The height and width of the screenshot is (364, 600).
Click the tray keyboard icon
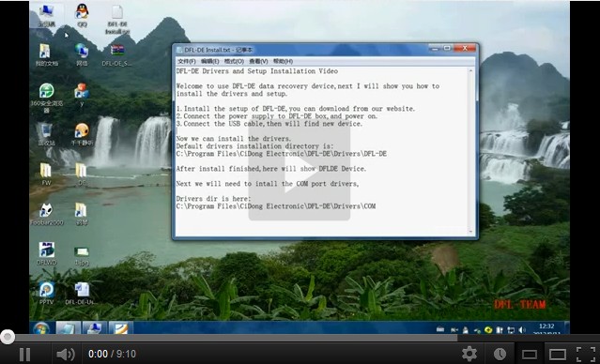tap(440, 329)
